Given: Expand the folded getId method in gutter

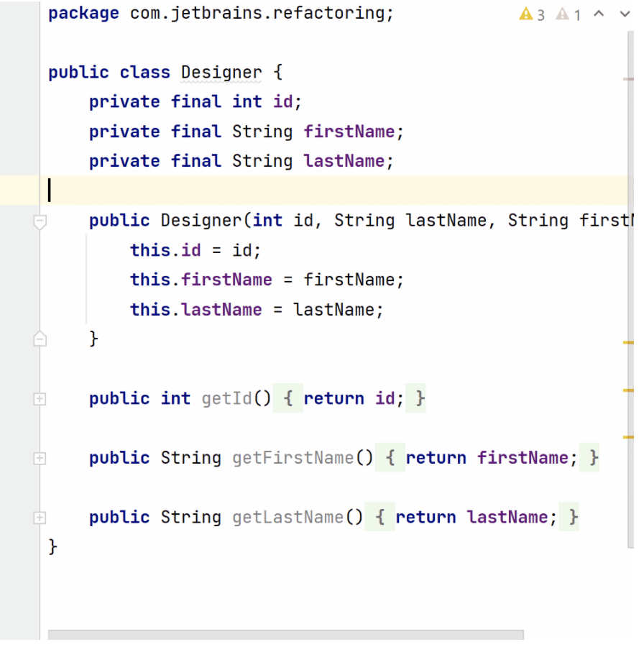Looking at the screenshot, I should [40, 398].
